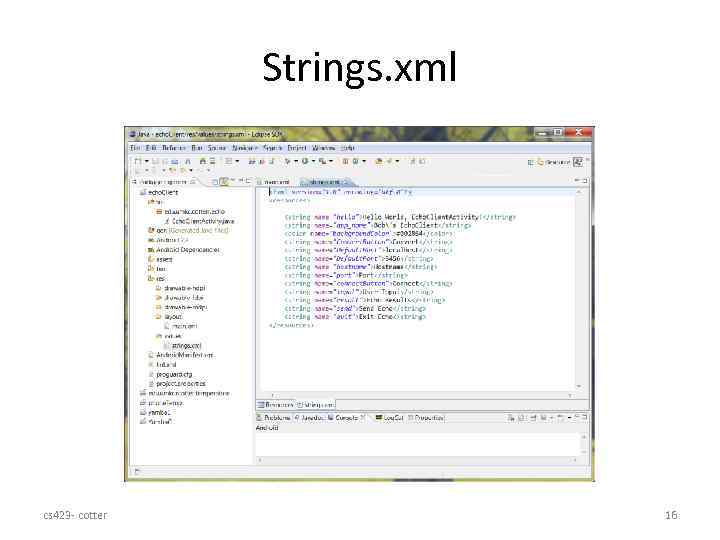Viewport: 720px width, 540px height.
Task: Select the Java perspective button
Action: [x=578, y=162]
